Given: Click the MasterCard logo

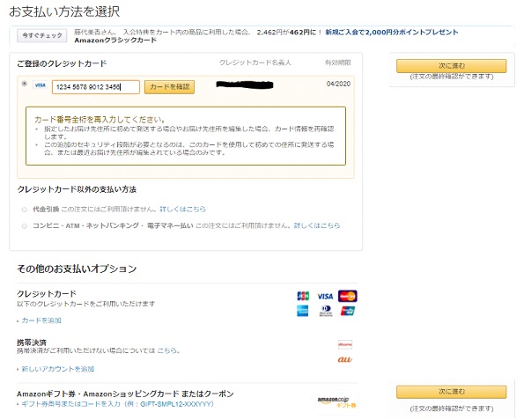Looking at the screenshot, I should [348, 296].
